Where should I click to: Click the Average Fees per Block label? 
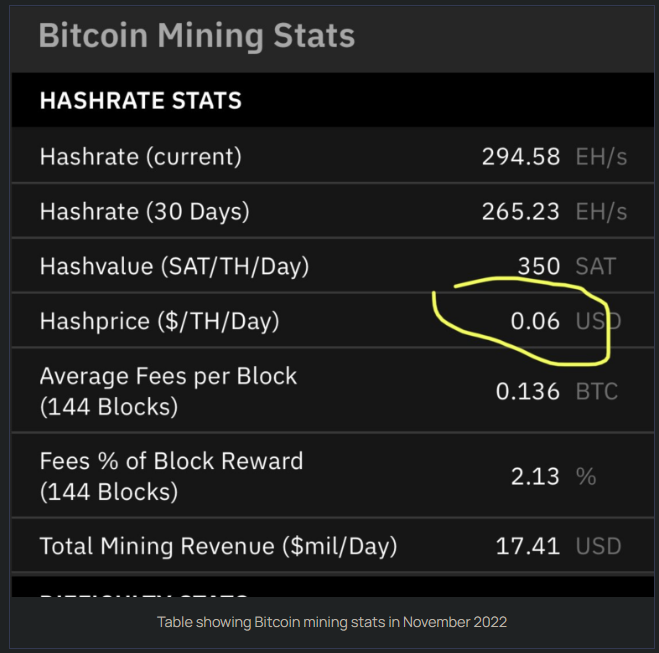(x=168, y=391)
